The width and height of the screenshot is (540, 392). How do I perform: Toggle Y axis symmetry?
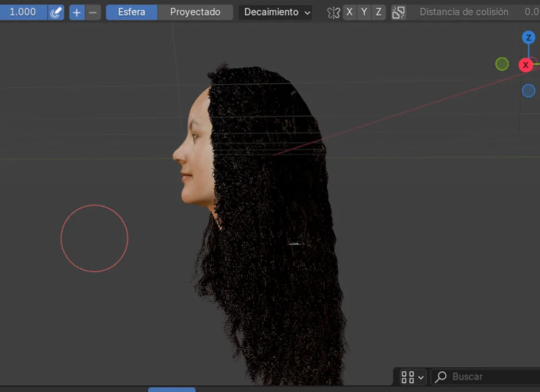click(364, 12)
